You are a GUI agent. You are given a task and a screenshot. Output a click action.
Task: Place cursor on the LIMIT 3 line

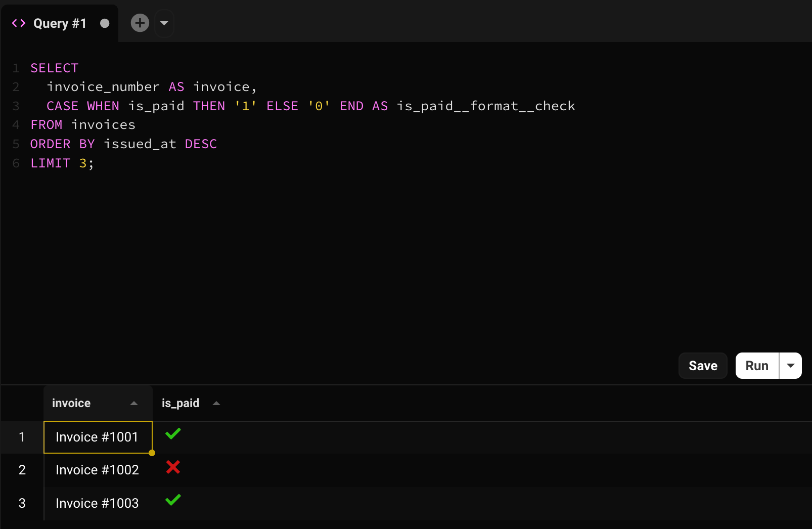pyautogui.click(x=62, y=163)
